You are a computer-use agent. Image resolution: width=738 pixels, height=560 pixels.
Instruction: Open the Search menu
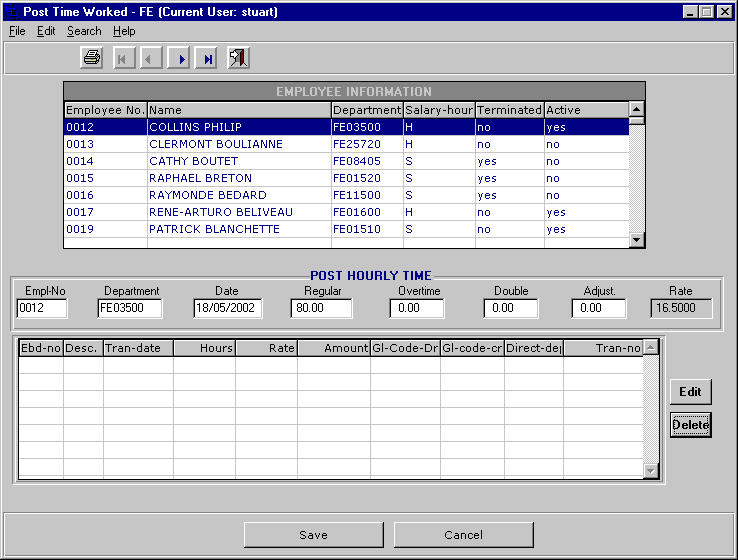tap(84, 31)
